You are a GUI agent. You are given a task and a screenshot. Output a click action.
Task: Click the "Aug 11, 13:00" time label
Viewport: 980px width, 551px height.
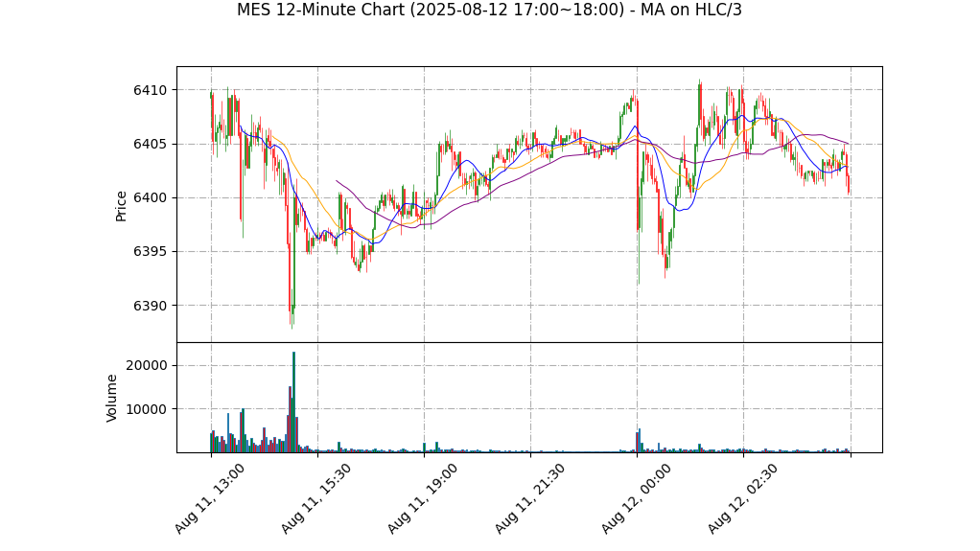[209, 498]
